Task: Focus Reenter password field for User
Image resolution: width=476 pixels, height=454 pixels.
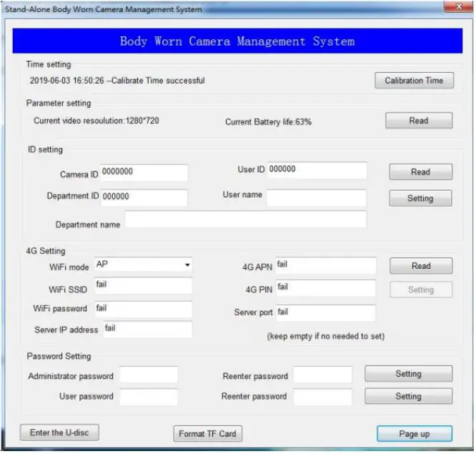Action: 323,397
